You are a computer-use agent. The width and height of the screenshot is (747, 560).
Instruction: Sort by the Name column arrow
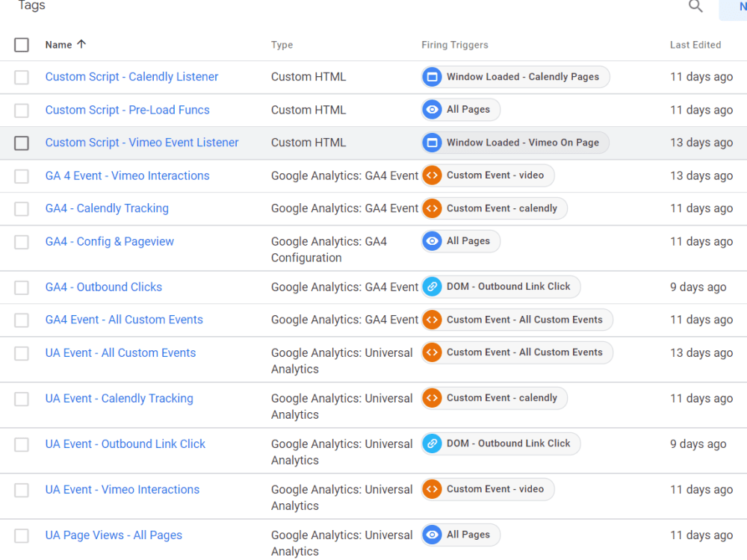(x=81, y=44)
